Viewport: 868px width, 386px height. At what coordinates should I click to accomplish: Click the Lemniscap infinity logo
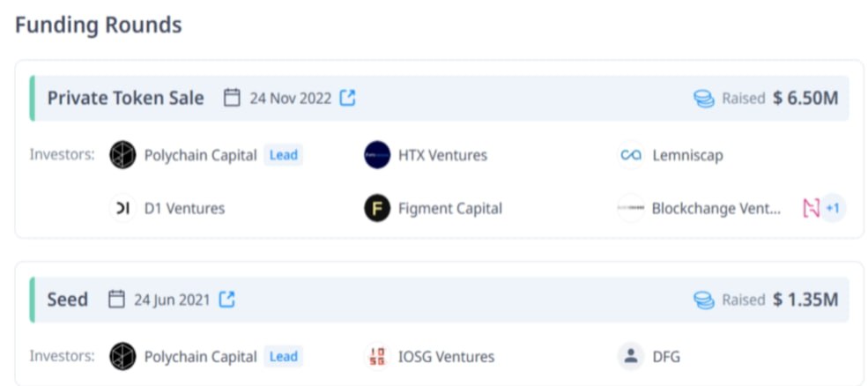(x=631, y=155)
